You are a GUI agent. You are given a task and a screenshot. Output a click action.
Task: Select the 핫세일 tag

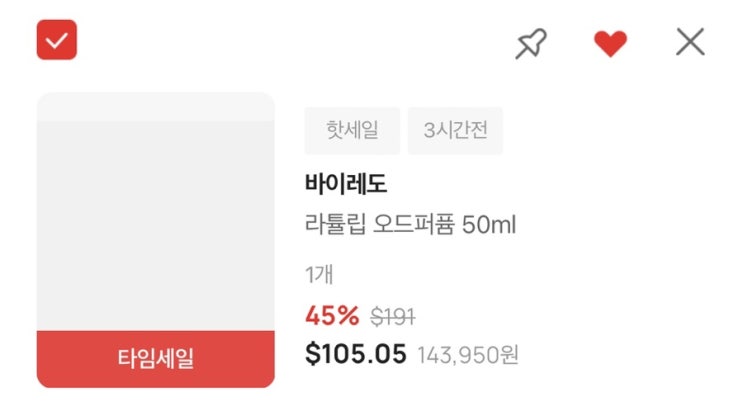click(x=352, y=131)
